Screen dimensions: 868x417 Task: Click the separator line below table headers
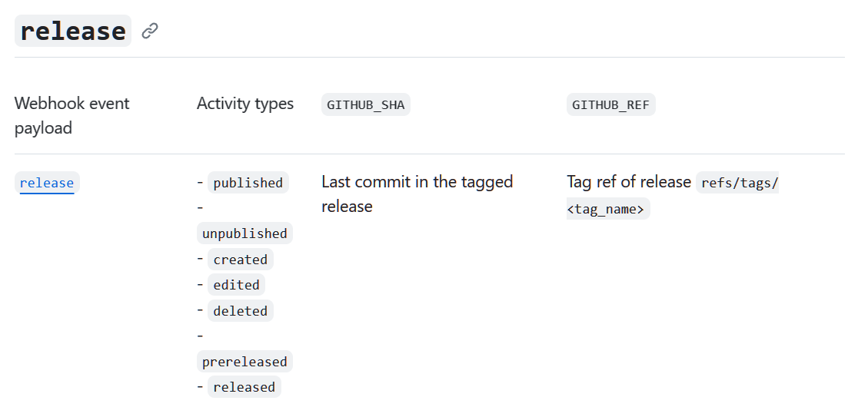429,154
